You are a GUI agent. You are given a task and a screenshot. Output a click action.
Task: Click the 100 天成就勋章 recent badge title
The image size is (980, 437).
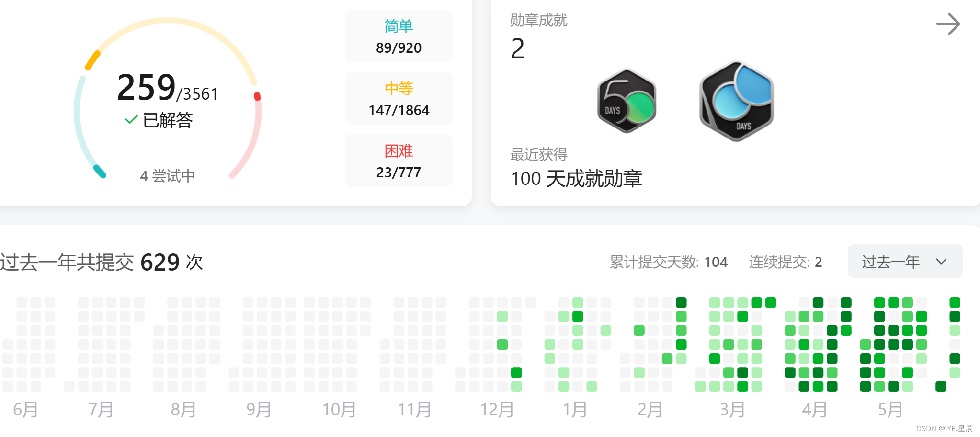pyautogui.click(x=576, y=179)
